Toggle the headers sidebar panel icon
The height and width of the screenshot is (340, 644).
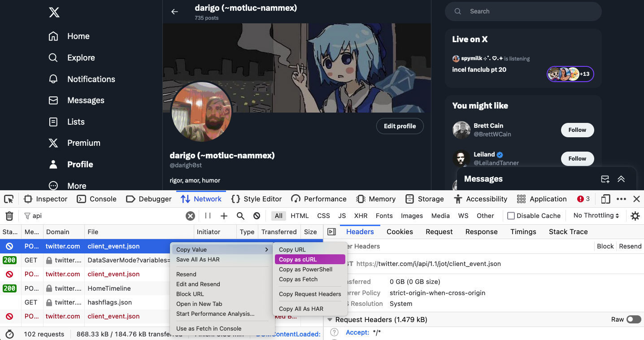coord(332,232)
